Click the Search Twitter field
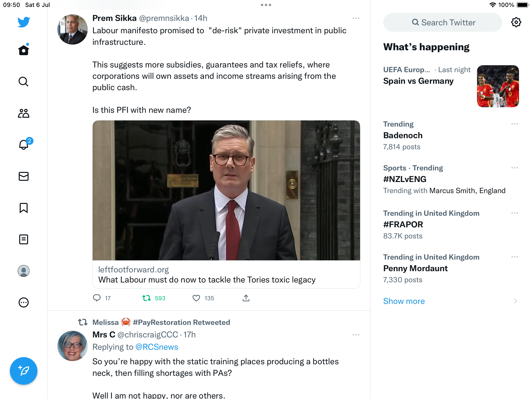Viewport: 532px width, 399px height. point(443,23)
